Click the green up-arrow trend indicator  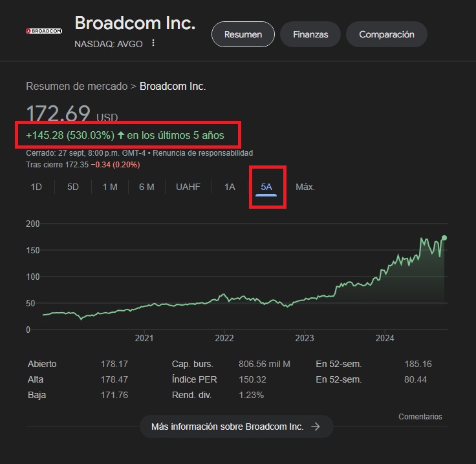click(x=121, y=136)
